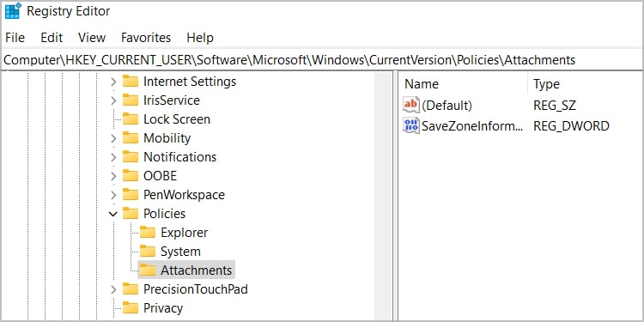Select the Privacy folder icon
Viewport: 644px width, 322px height.
point(131,308)
